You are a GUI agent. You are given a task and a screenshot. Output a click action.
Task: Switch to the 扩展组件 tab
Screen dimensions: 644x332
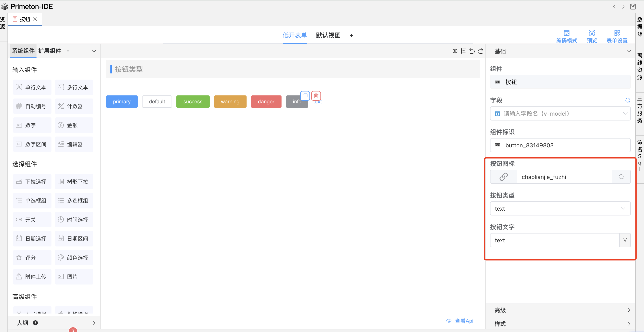50,51
